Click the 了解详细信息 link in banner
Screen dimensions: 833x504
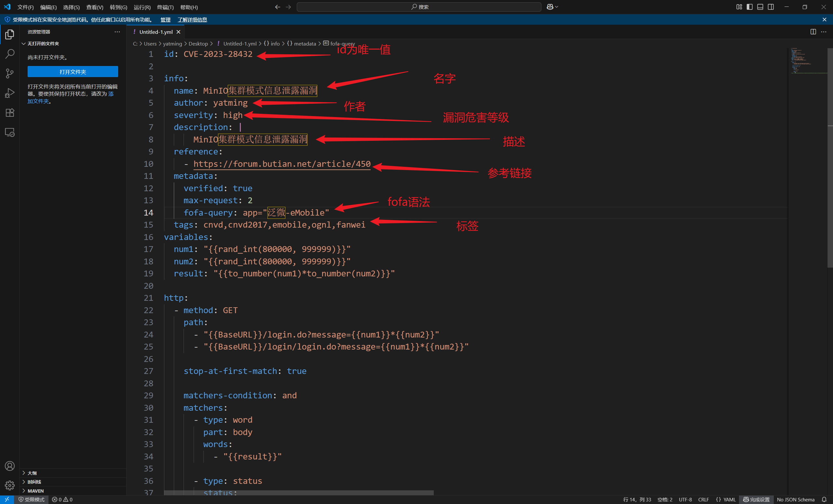tap(192, 20)
